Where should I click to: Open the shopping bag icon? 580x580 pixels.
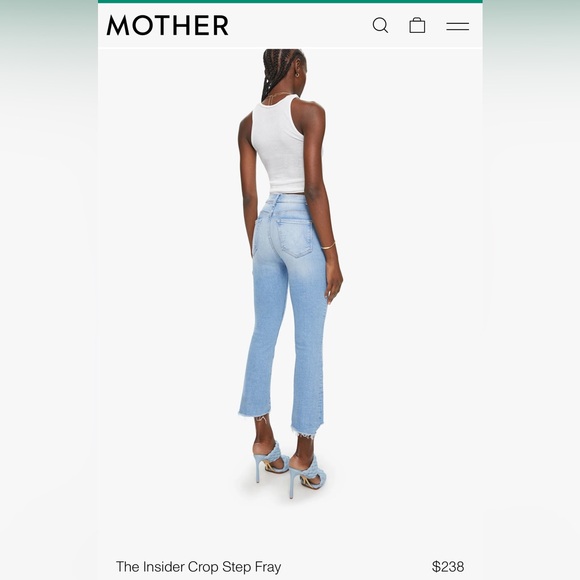point(417,25)
